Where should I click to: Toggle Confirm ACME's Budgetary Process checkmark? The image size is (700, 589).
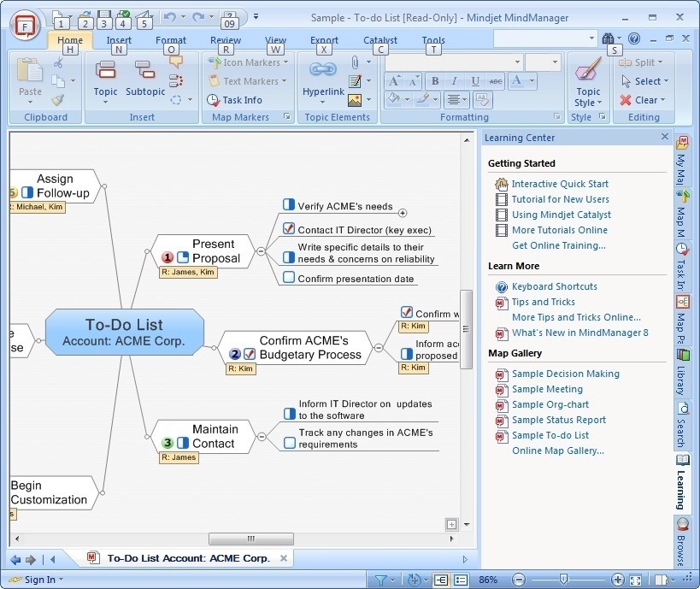click(250, 354)
